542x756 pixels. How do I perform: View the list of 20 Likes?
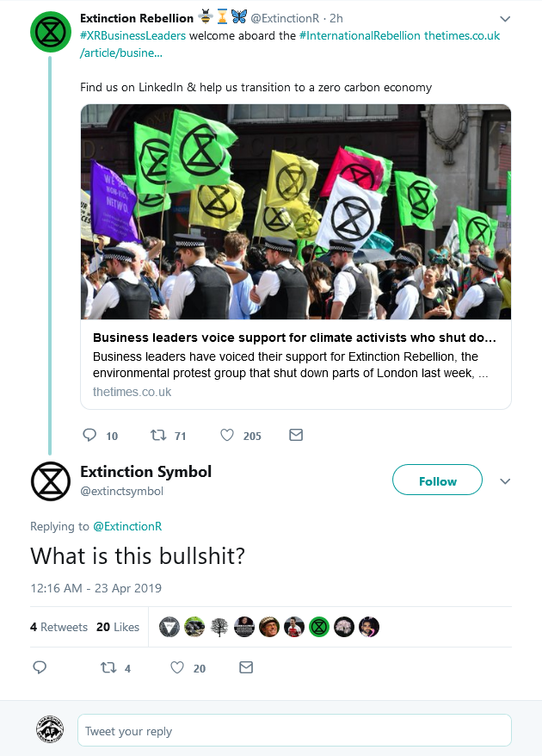(x=118, y=627)
